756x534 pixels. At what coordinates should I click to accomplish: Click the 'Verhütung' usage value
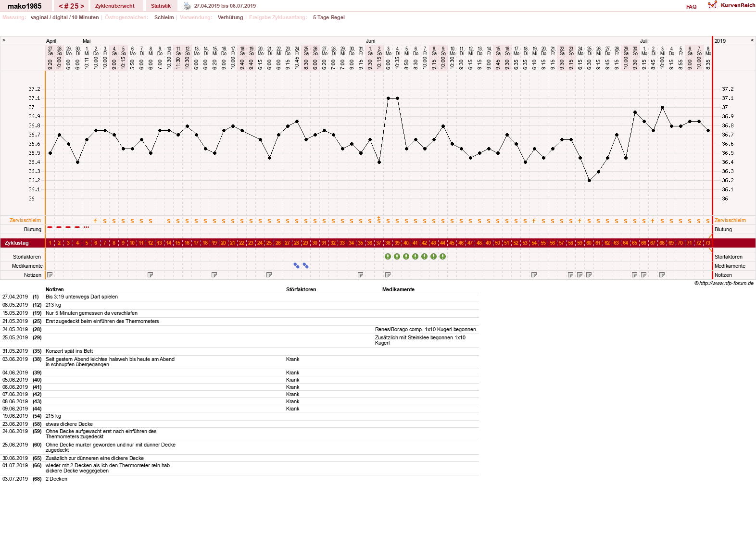tap(230, 17)
